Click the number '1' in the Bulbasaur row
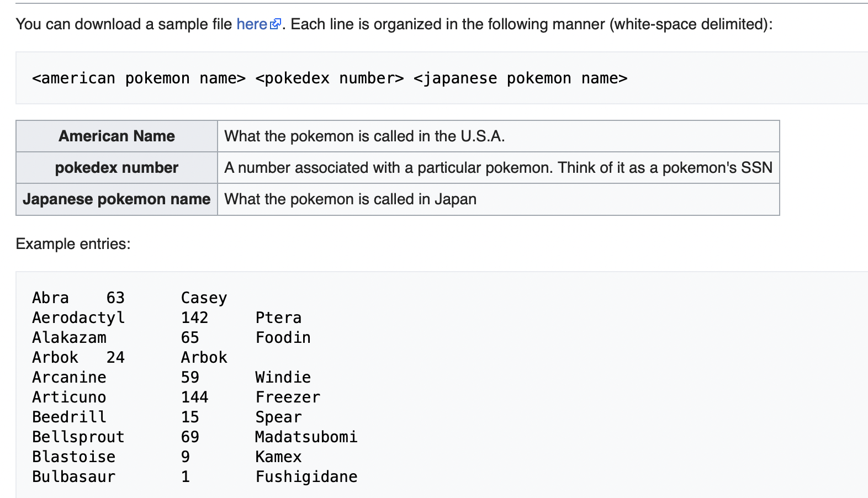Image resolution: width=868 pixels, height=498 pixels. click(186, 477)
